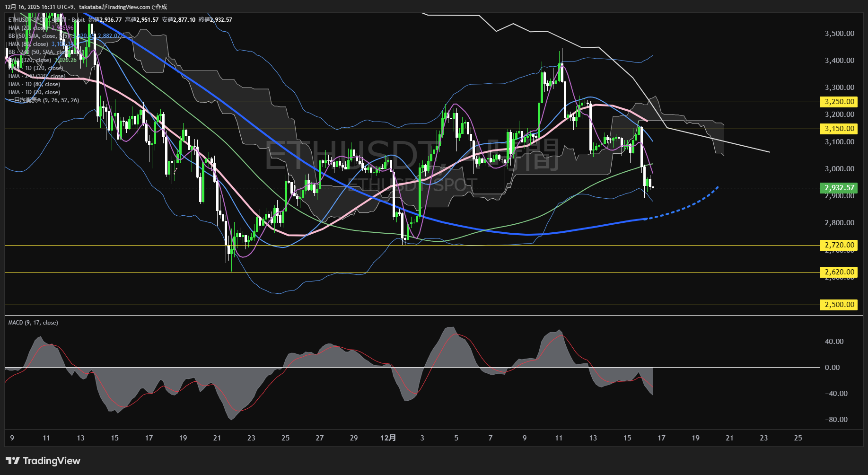Select the 2,620.00 horizontal line price tag
868x475 pixels.
(x=839, y=272)
